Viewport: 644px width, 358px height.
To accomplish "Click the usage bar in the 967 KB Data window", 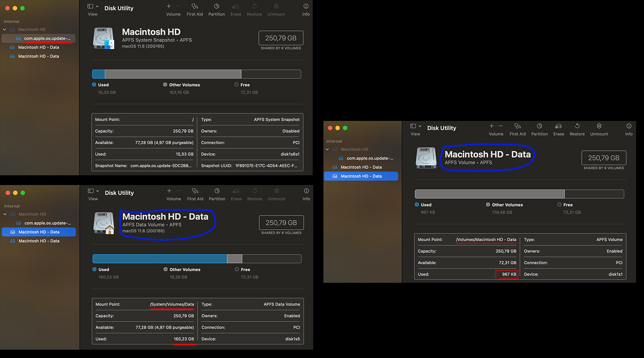I will (x=519, y=194).
